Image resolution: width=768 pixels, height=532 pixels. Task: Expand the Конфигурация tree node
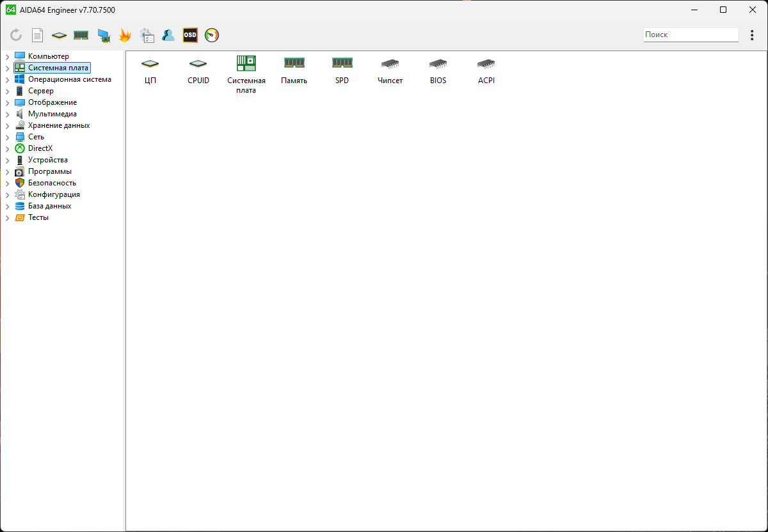(x=8, y=194)
